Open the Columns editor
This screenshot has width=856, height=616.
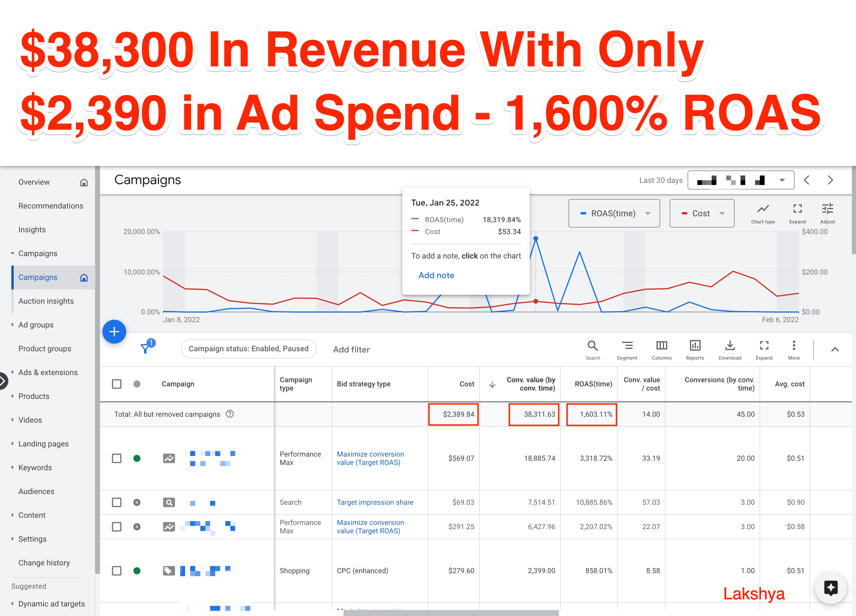[662, 350]
